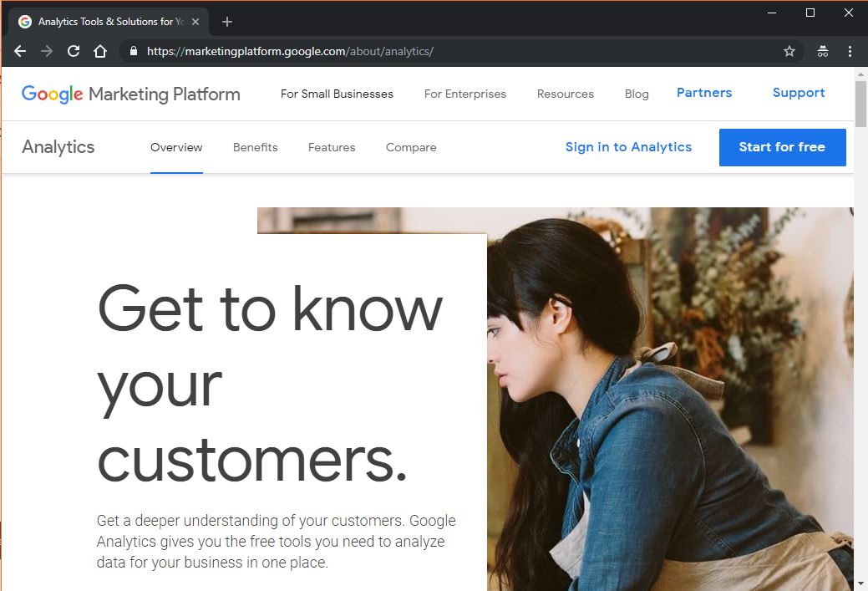868x591 pixels.
Task: Open the incognito indicator icon
Action: tap(823, 52)
